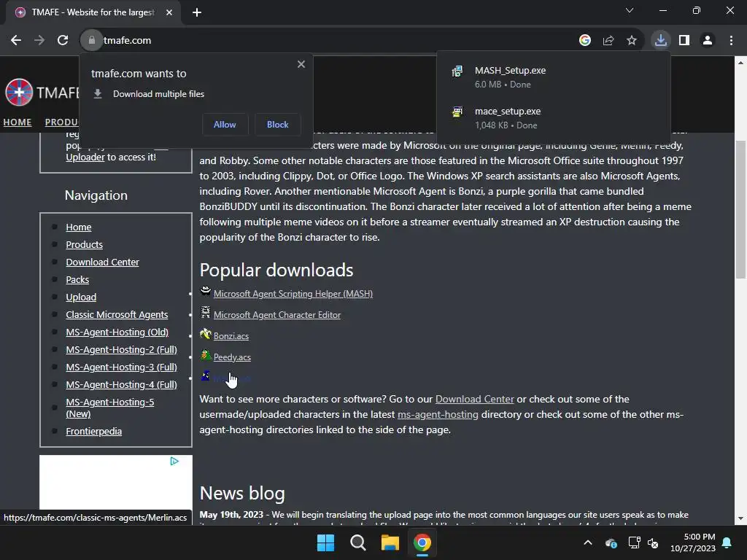Click the Chrome icon in the taskbar
747x560 pixels.
pos(422,542)
